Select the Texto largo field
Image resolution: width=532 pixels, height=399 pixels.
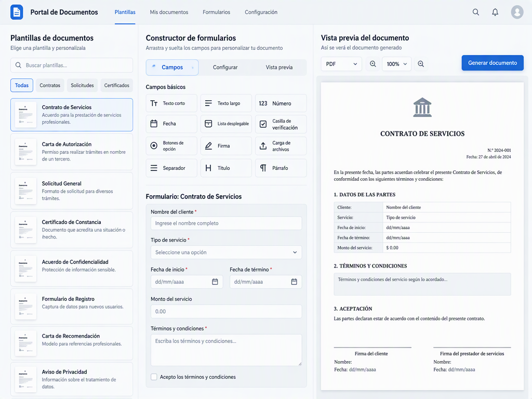point(226,103)
